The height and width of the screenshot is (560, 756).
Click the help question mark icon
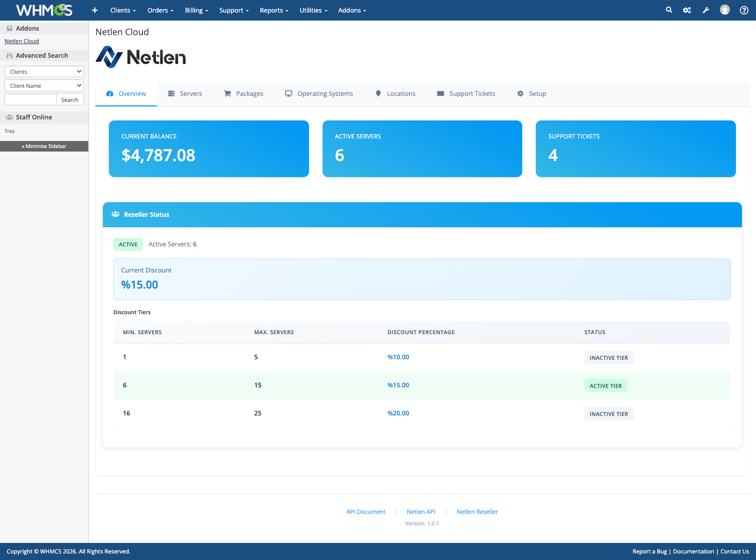click(x=744, y=10)
